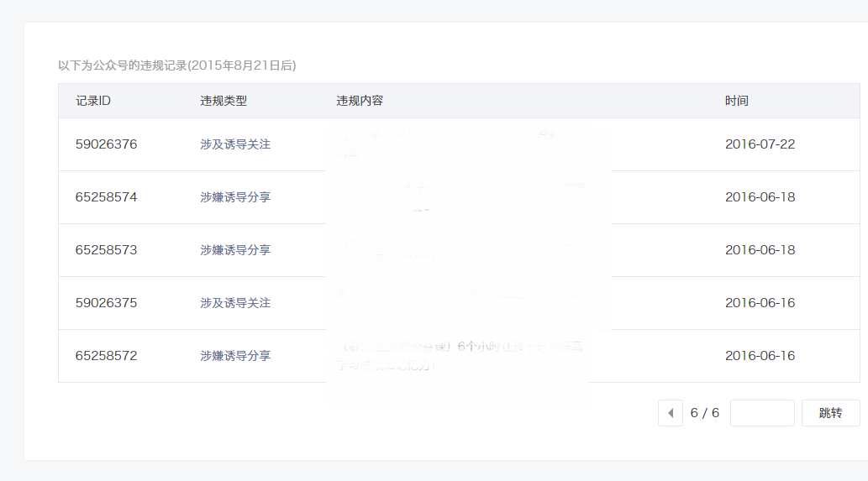Click the 2016-07-22 date cell

pyautogui.click(x=760, y=144)
